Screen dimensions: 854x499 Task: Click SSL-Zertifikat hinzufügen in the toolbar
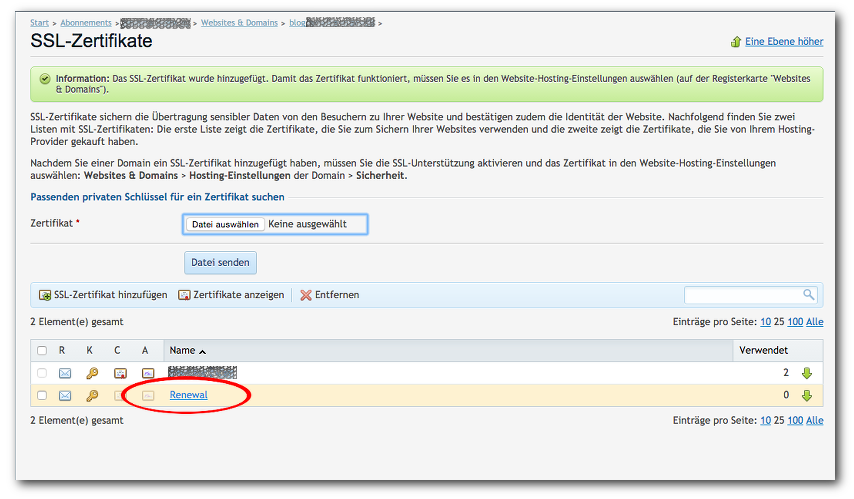point(103,295)
